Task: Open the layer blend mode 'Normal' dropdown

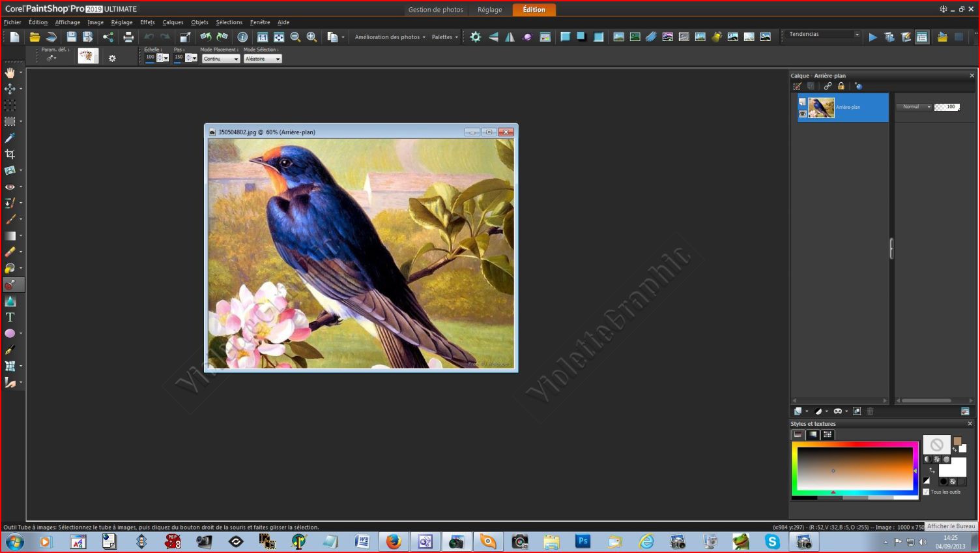Action: pyautogui.click(x=914, y=107)
